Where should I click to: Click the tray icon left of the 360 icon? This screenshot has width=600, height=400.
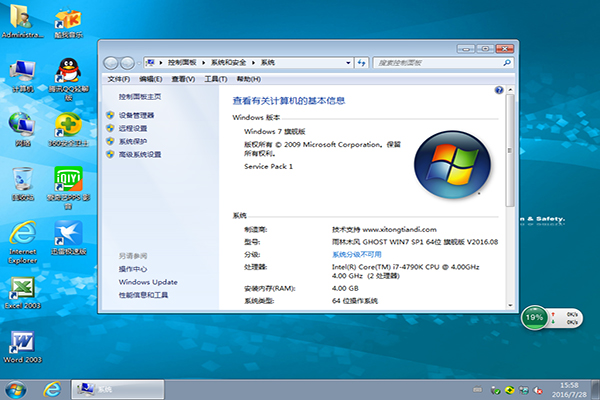pos(496,390)
